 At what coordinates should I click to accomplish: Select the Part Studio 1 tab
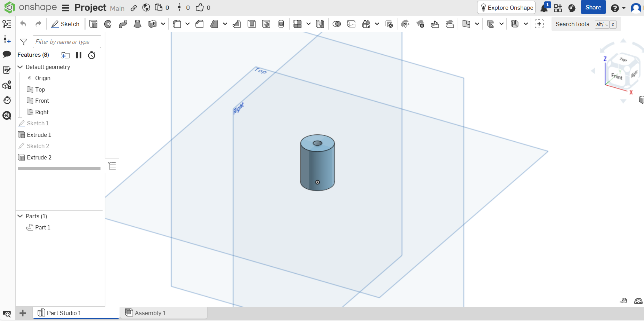pyautogui.click(x=64, y=313)
